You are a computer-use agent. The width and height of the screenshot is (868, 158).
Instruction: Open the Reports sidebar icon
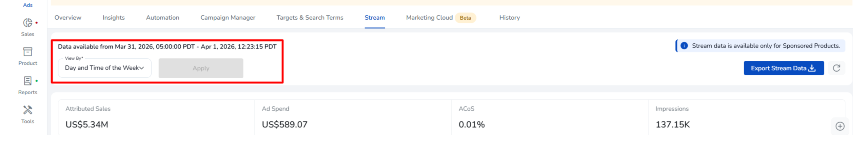click(27, 81)
